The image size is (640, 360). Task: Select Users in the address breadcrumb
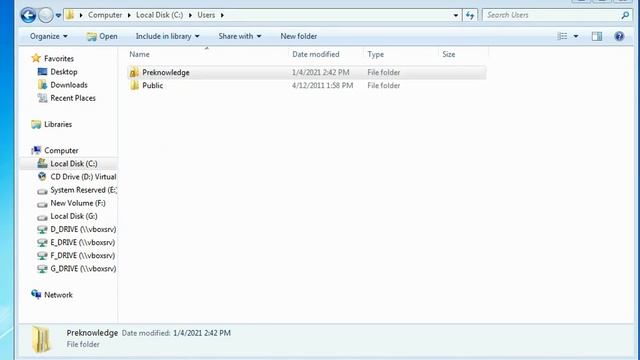206,15
